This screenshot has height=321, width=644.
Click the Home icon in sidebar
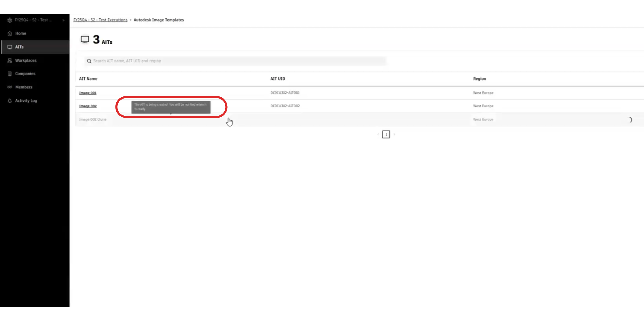10,34
